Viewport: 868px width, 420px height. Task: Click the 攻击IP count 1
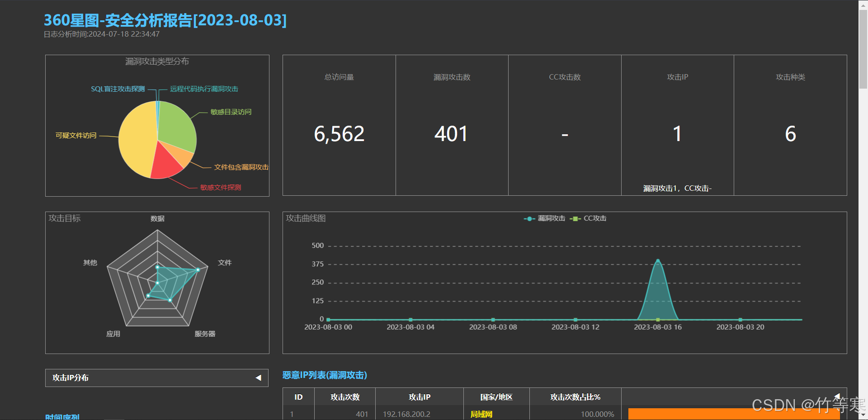[677, 134]
